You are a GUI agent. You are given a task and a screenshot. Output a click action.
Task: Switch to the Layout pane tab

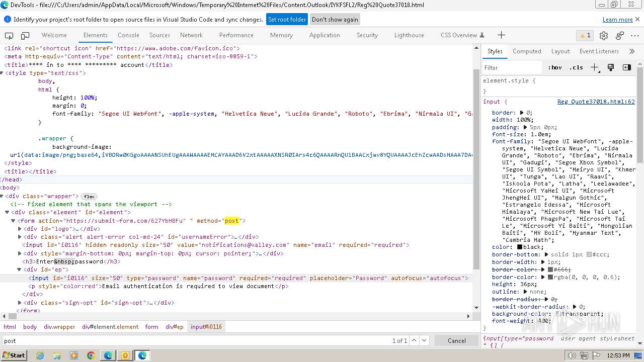(560, 51)
